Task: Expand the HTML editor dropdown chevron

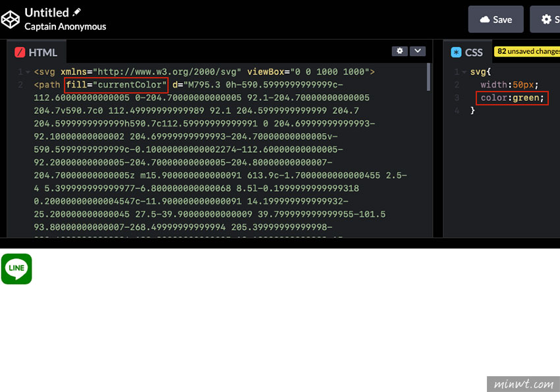Action: pos(418,51)
